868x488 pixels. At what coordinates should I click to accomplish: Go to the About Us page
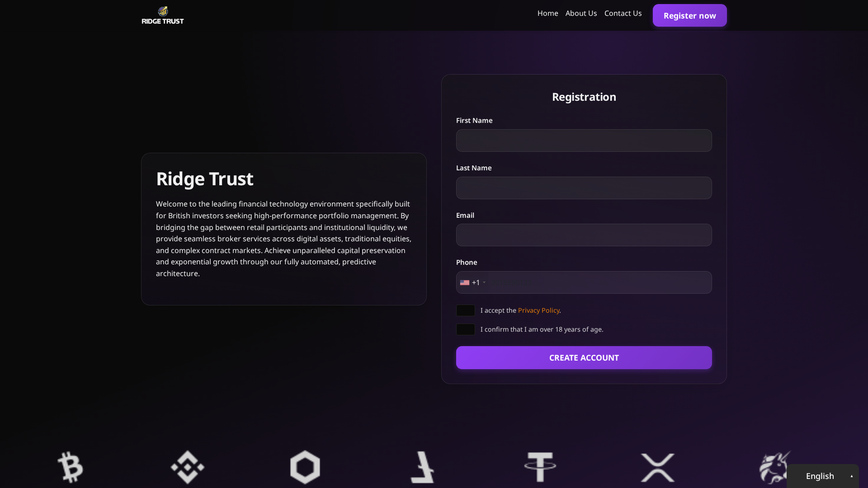coord(581,13)
